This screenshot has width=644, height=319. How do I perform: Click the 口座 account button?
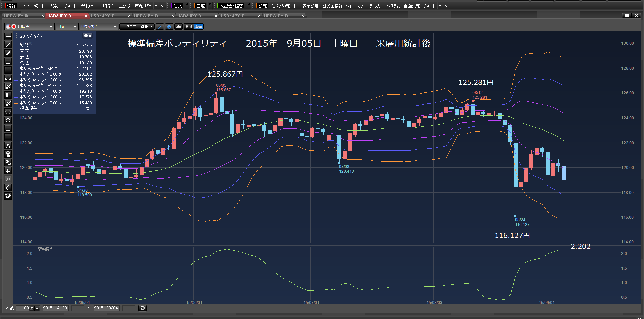tap(200, 6)
